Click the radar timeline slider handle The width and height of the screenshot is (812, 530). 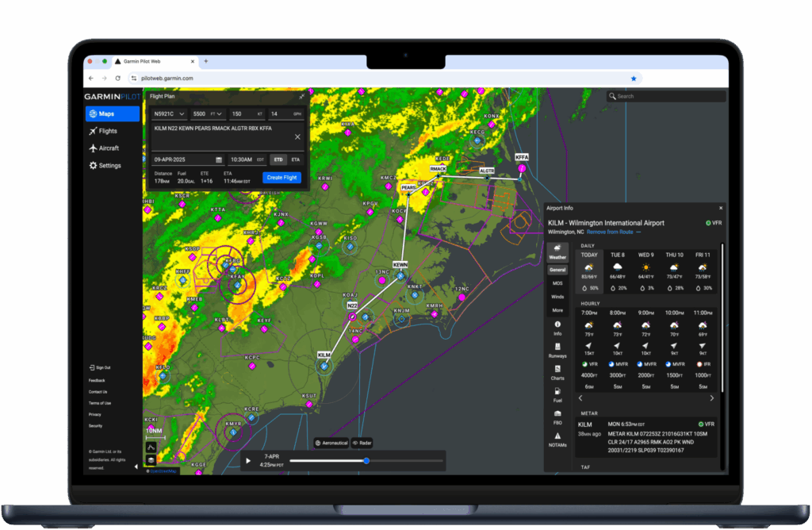[366, 460]
